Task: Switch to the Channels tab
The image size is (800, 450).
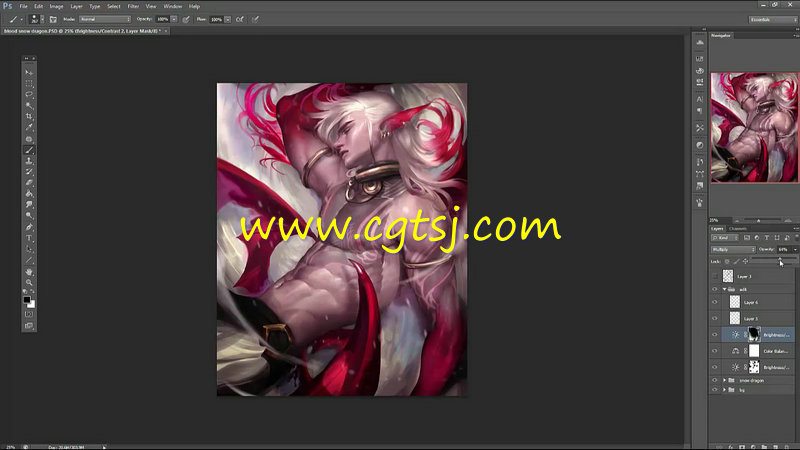Action: click(x=738, y=229)
